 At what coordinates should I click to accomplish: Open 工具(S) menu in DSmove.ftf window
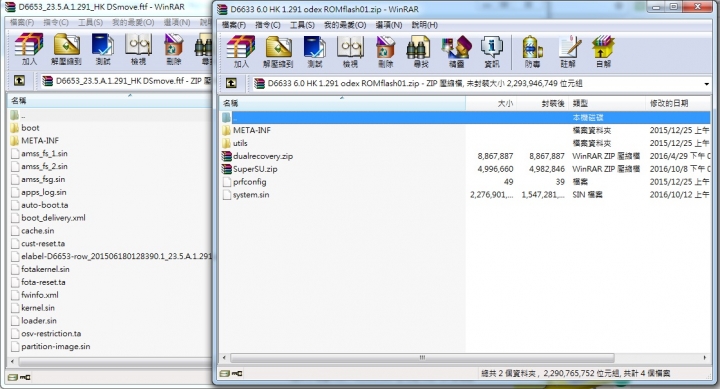pyautogui.click(x=90, y=22)
